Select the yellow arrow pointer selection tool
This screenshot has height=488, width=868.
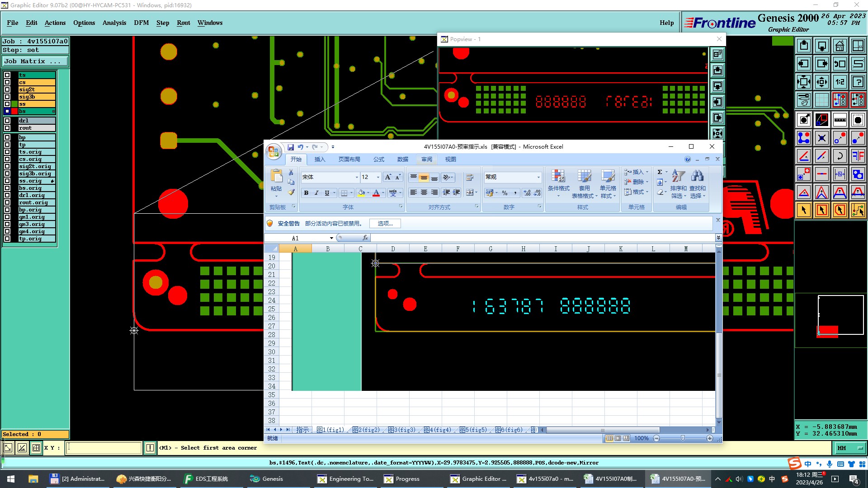pyautogui.click(x=803, y=210)
